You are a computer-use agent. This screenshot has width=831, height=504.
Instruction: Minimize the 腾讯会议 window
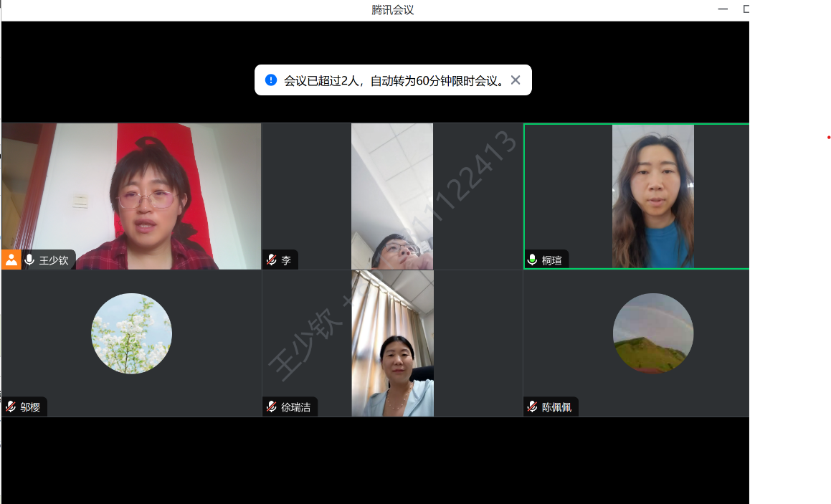point(723,9)
